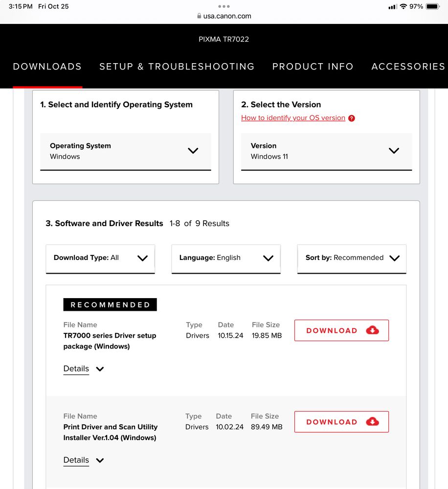
Task: Open the Operating System dropdown
Action: pyautogui.click(x=126, y=151)
